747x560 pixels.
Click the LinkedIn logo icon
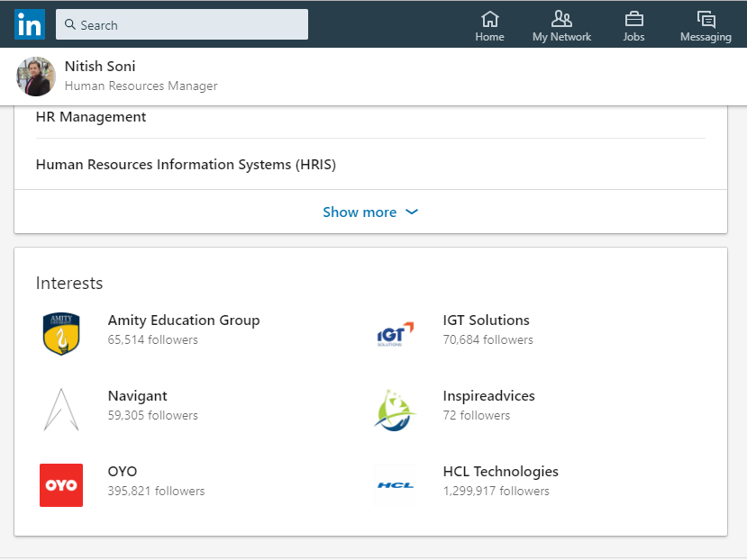[x=29, y=24]
